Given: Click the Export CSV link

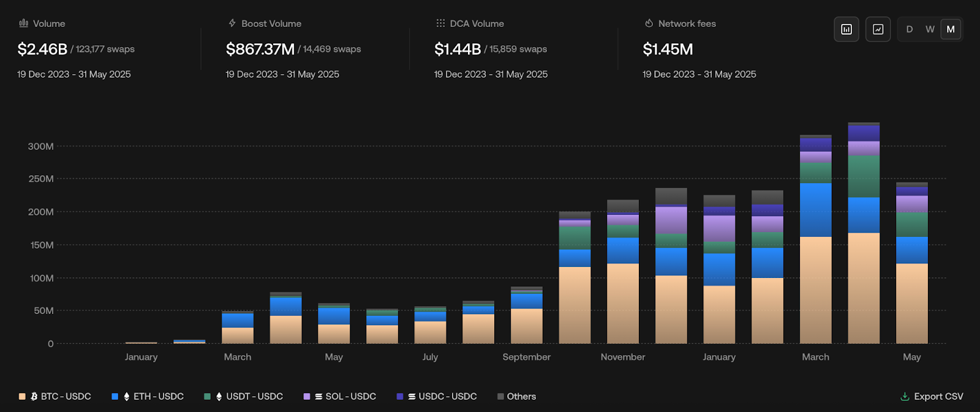Looking at the screenshot, I should point(932,397).
